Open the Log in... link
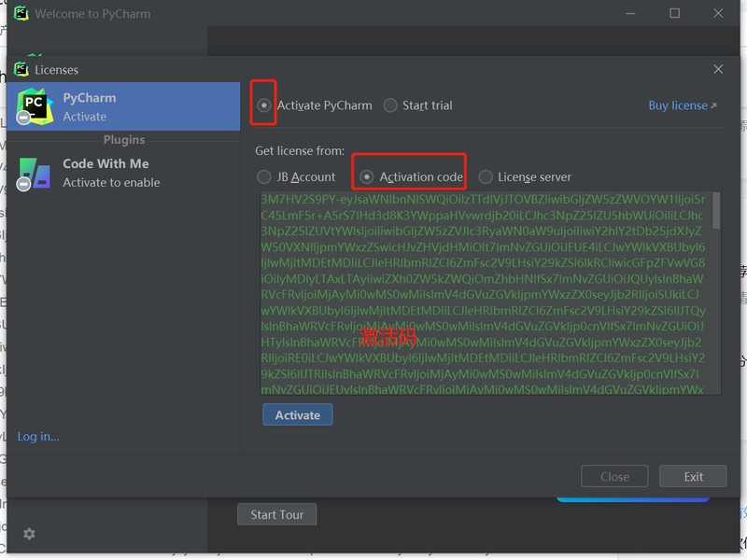 (x=38, y=436)
